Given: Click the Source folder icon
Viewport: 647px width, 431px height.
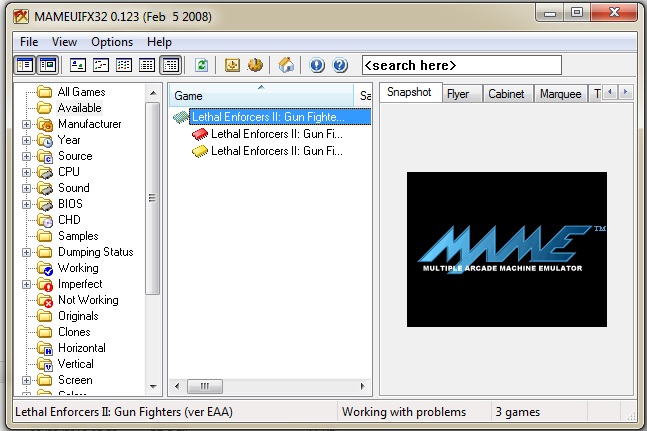Looking at the screenshot, I should [x=45, y=156].
